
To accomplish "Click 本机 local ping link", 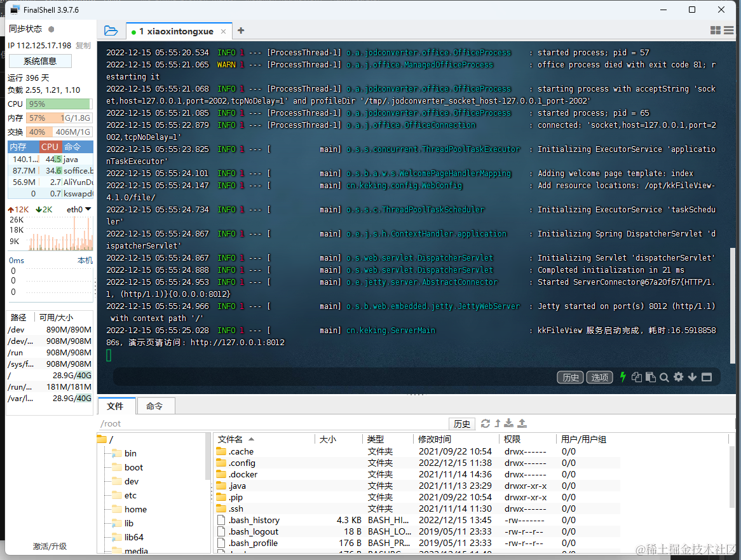I will [85, 261].
